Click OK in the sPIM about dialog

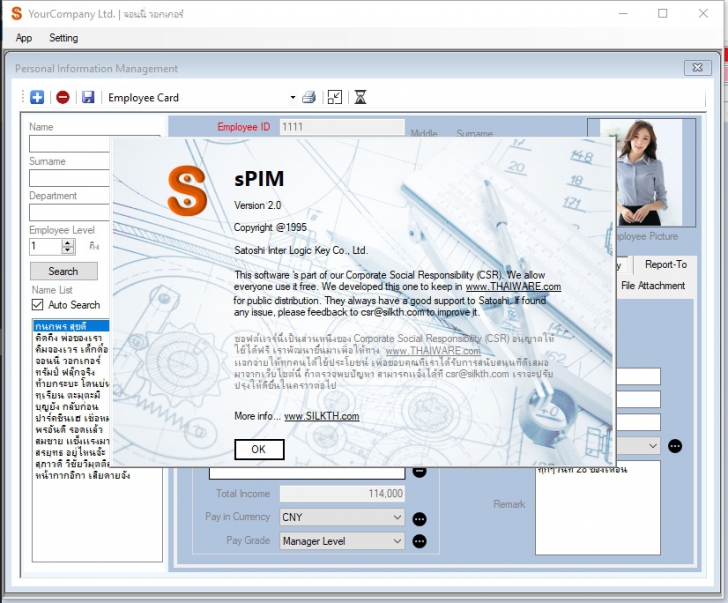[x=259, y=449]
